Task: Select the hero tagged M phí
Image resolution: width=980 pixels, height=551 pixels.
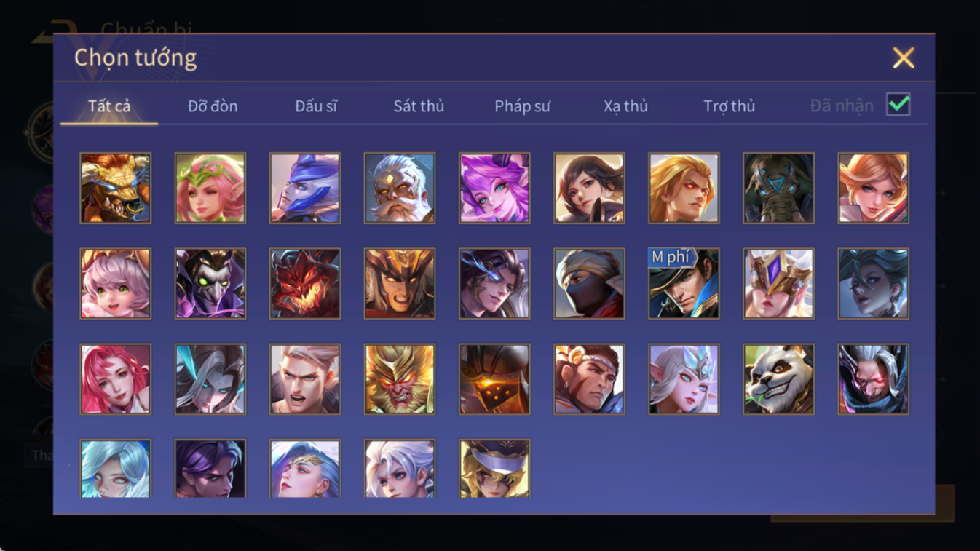Action: (x=684, y=284)
